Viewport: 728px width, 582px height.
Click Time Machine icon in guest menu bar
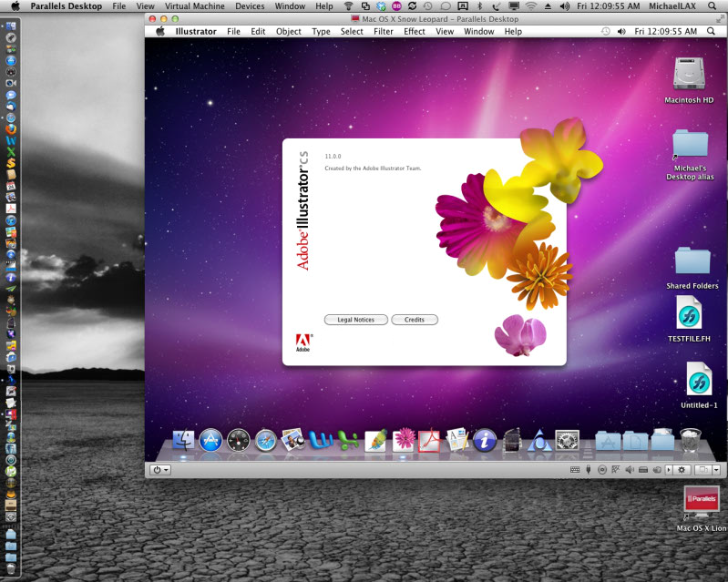(605, 31)
